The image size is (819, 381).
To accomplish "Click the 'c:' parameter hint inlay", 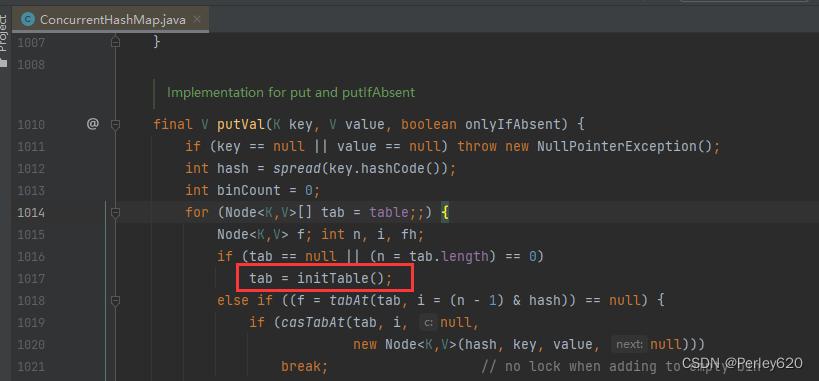I will coord(428,323).
